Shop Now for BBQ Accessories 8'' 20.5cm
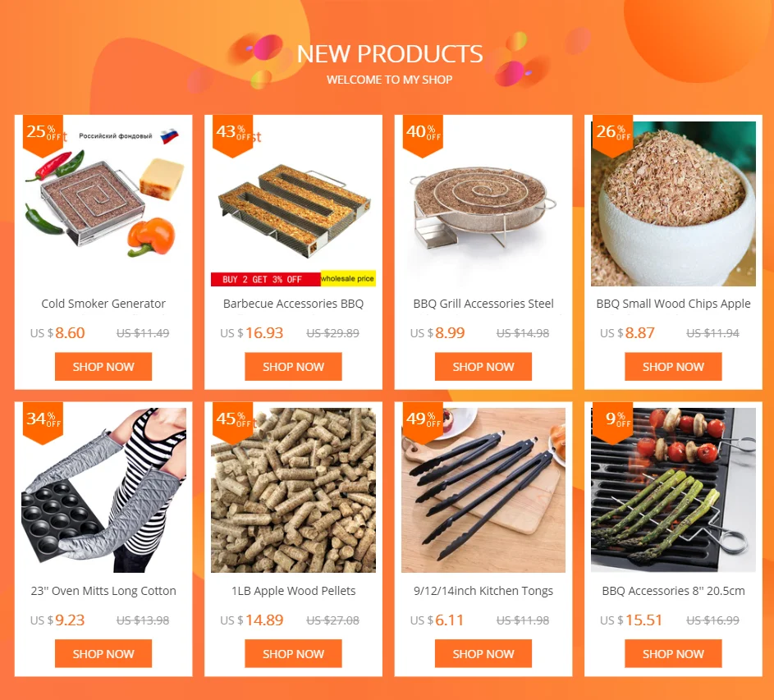Image resolution: width=774 pixels, height=700 pixels. click(673, 653)
